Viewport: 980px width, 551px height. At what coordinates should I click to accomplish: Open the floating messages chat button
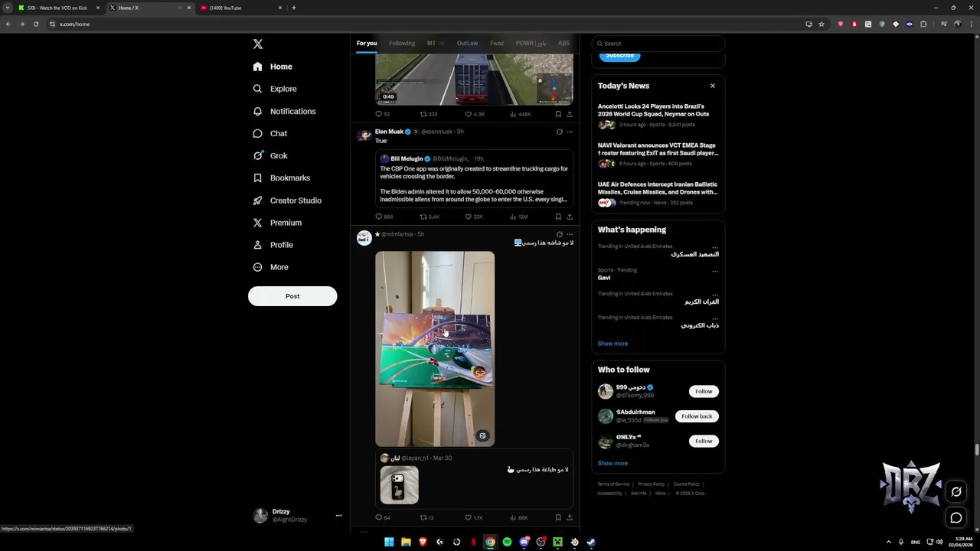point(956,518)
